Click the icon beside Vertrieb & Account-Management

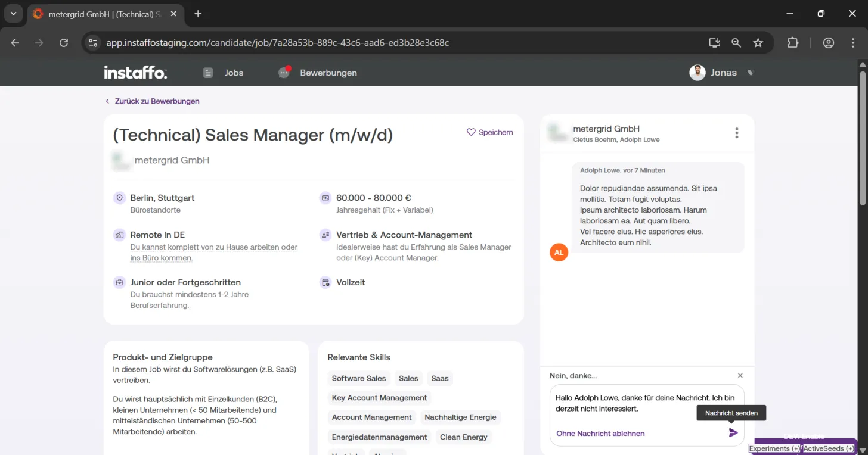[x=325, y=235]
